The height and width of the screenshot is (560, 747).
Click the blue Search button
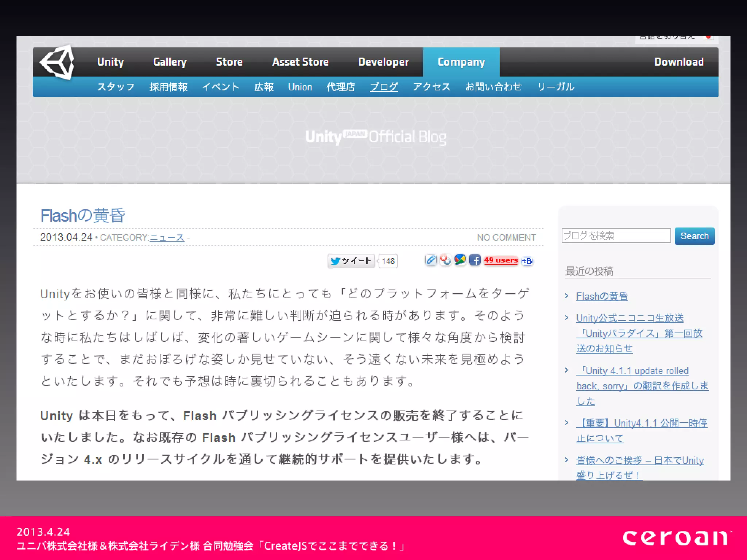(x=694, y=236)
